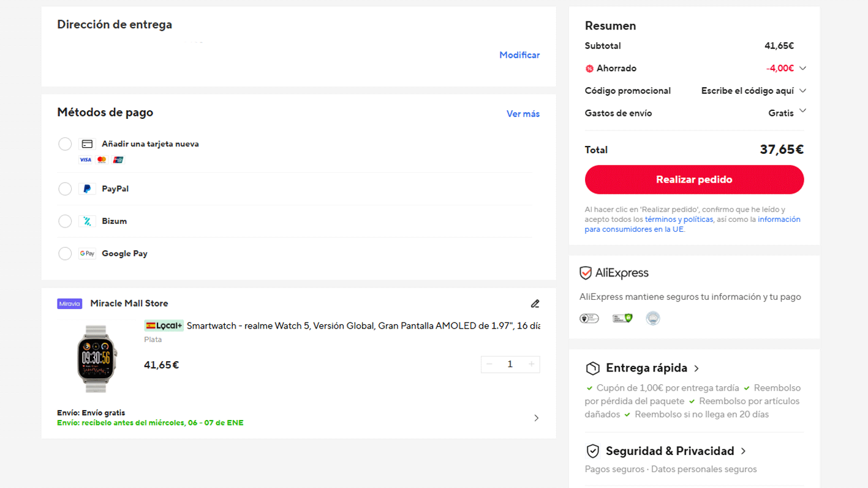Click the 'Gratis' shipping cost value

tap(781, 113)
